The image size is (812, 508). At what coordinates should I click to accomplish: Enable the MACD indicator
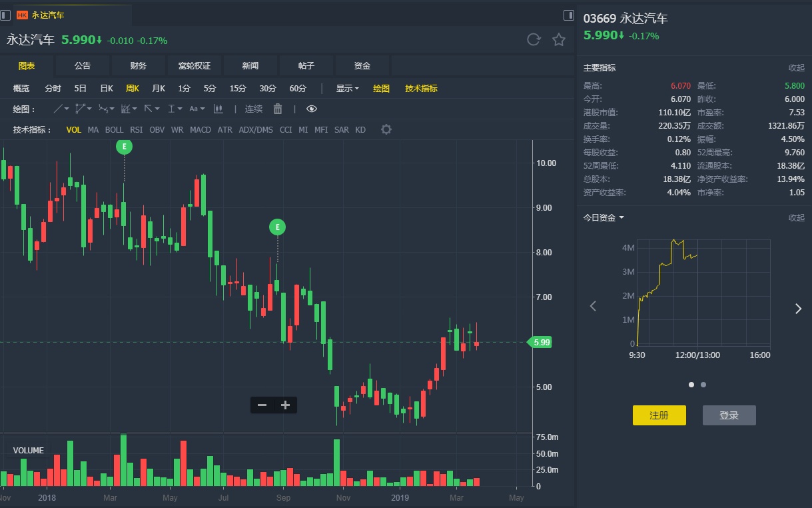tap(201, 130)
